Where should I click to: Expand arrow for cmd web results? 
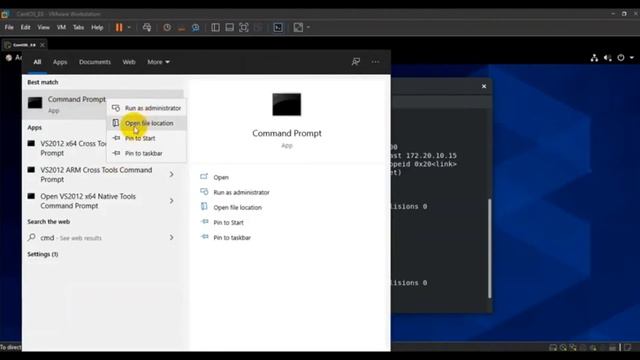pyautogui.click(x=171, y=238)
